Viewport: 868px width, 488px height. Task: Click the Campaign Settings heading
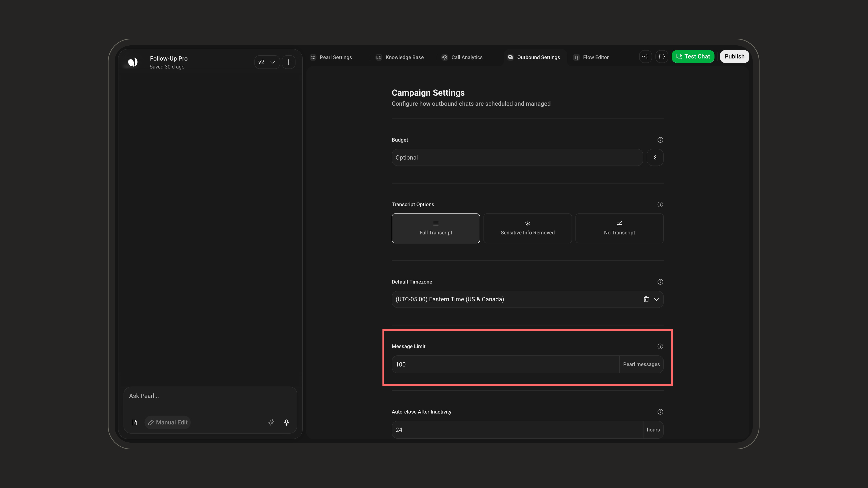point(428,93)
